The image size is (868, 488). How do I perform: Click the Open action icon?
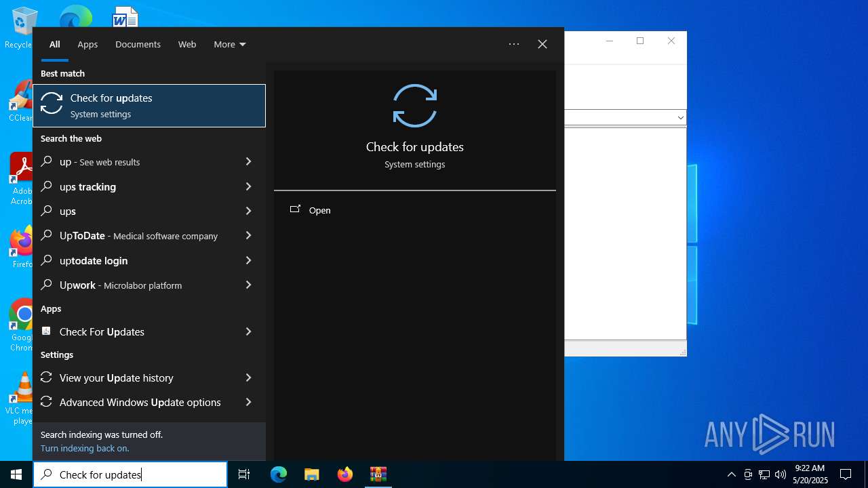pyautogui.click(x=295, y=209)
